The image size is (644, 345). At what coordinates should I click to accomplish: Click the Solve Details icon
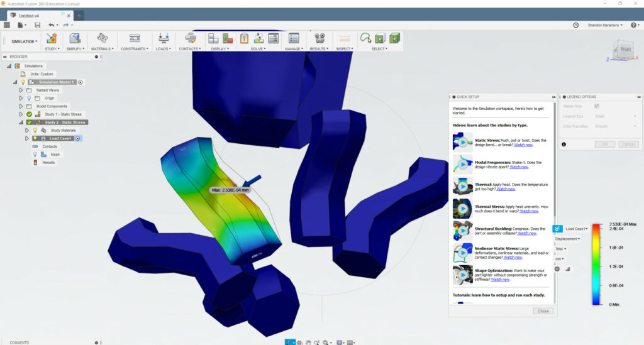[x=273, y=38]
